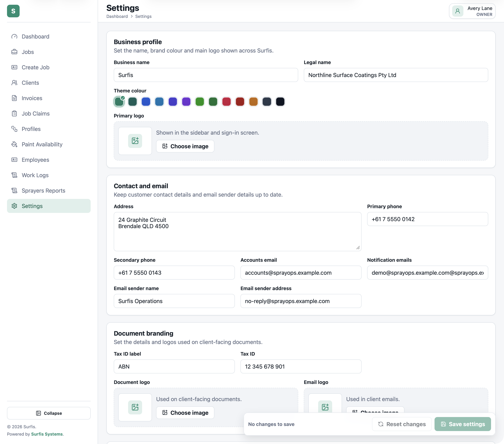Click the Settings gear icon in sidebar
Image resolution: width=504 pixels, height=444 pixels.
point(14,206)
